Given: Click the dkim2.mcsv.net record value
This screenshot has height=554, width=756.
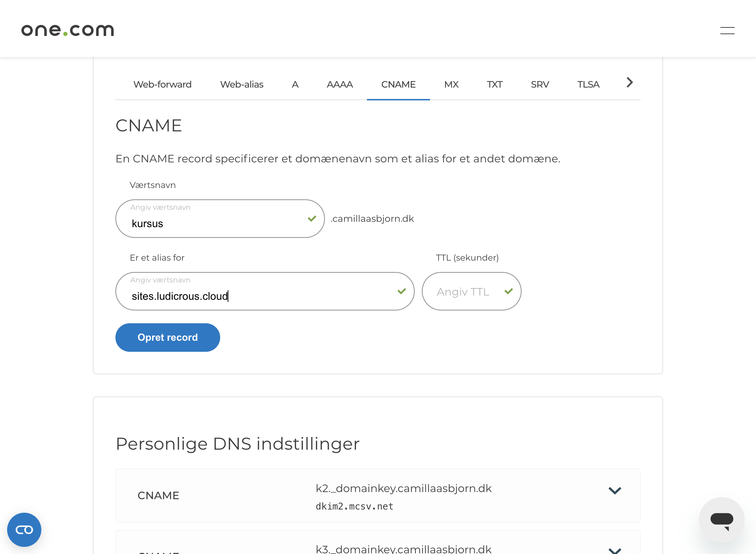Looking at the screenshot, I should [x=354, y=506].
